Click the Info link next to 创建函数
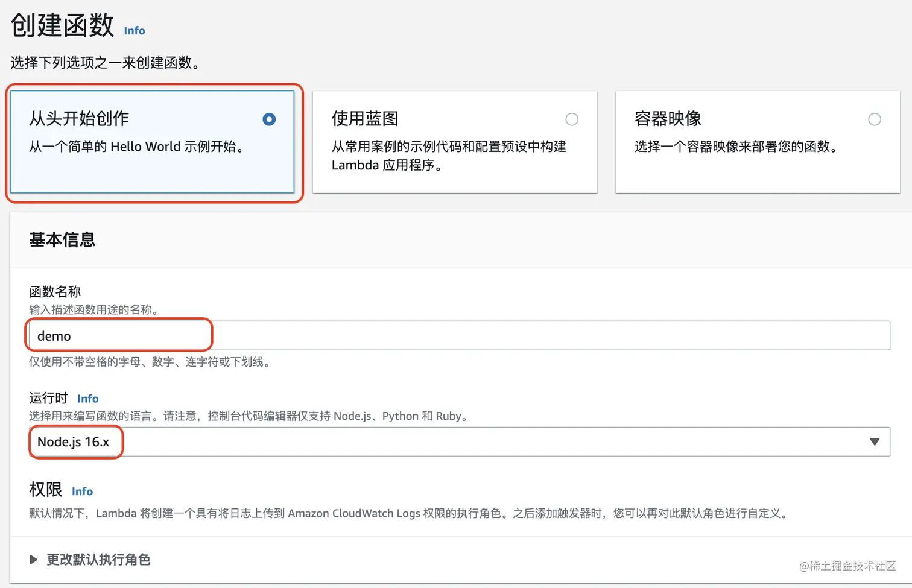The width and height of the screenshot is (912, 588). pyautogui.click(x=134, y=30)
